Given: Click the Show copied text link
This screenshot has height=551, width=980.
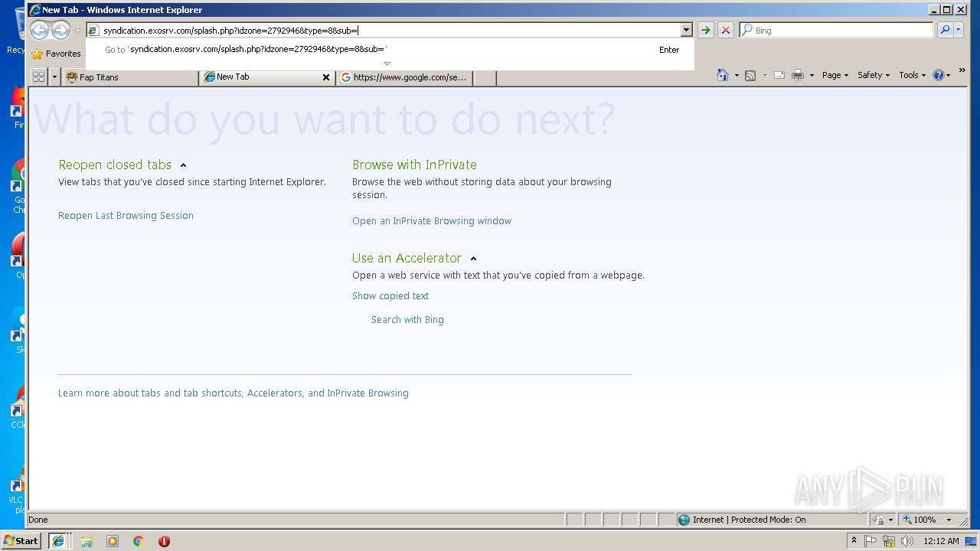Looking at the screenshot, I should pyautogui.click(x=390, y=296).
